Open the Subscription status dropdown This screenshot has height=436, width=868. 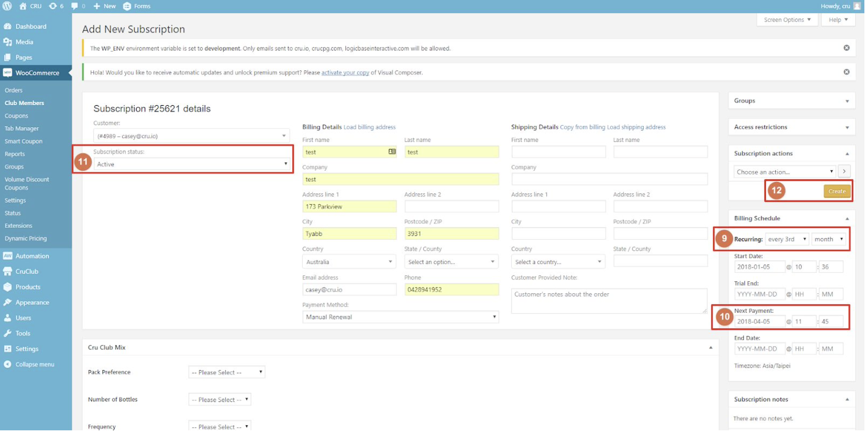click(x=191, y=164)
